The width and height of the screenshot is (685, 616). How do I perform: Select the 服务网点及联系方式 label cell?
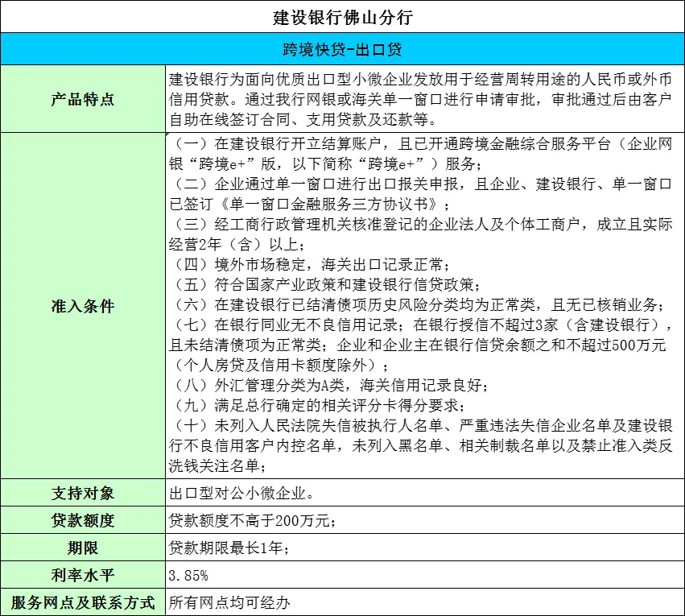(83, 602)
